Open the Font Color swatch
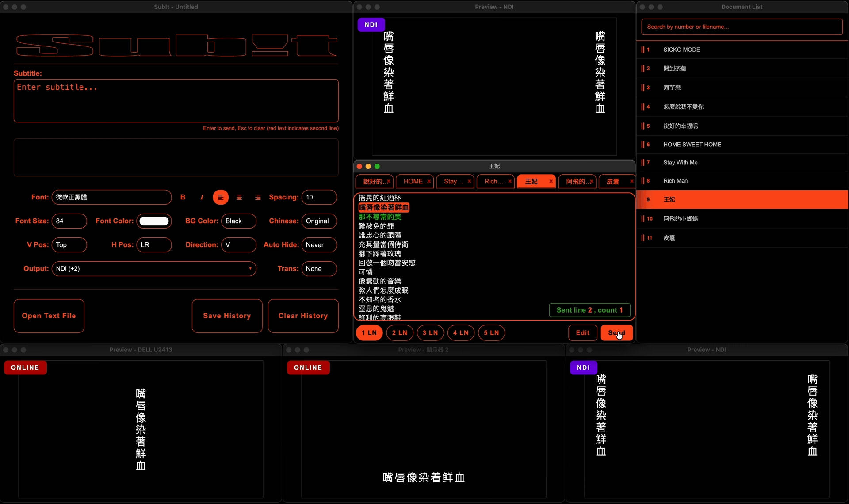Screen dimensions: 849x504 click(154, 221)
